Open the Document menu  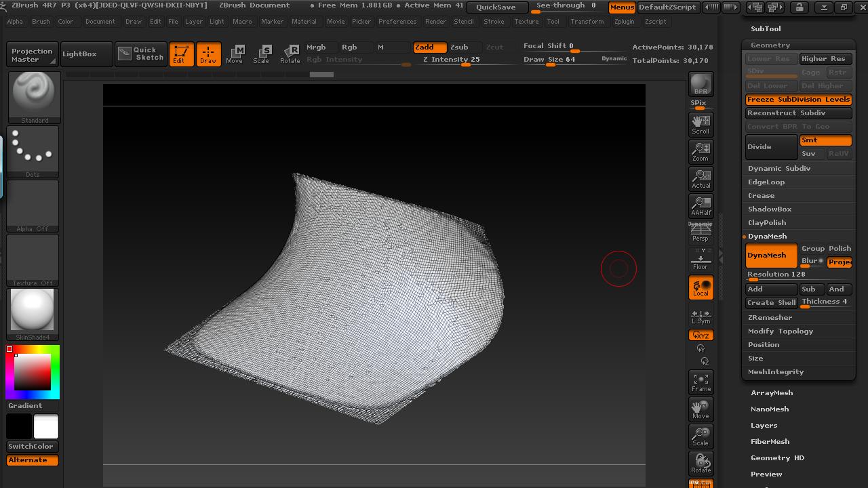(x=100, y=22)
